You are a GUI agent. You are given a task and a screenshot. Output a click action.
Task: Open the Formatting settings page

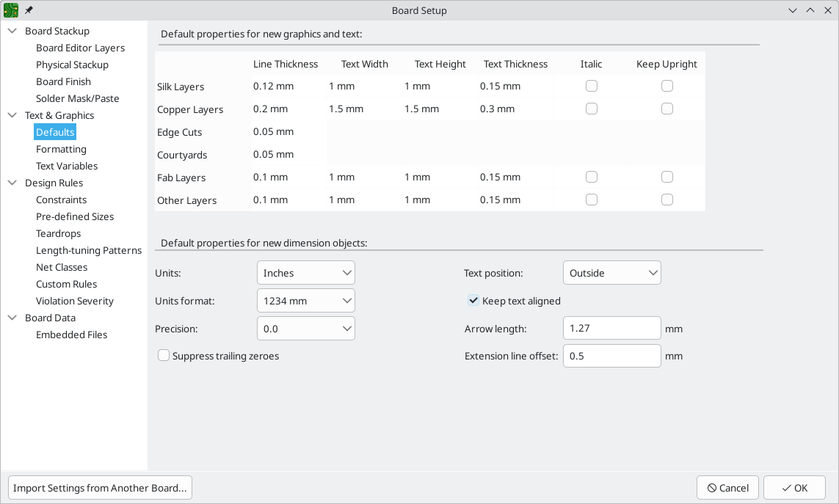point(61,149)
